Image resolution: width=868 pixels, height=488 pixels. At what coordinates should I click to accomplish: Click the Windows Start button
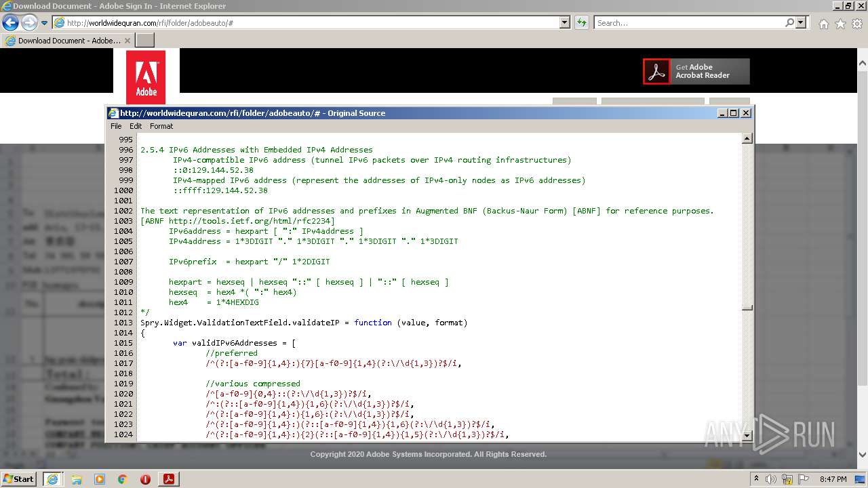tap(18, 479)
